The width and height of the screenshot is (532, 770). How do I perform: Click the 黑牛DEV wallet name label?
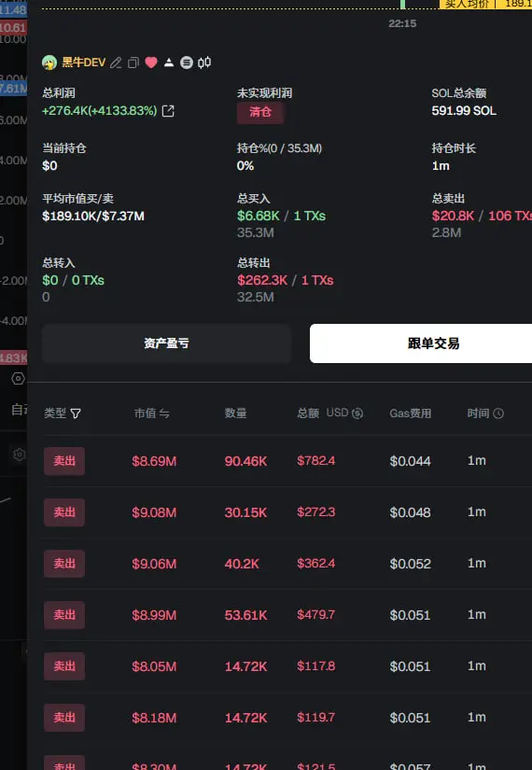click(83, 63)
